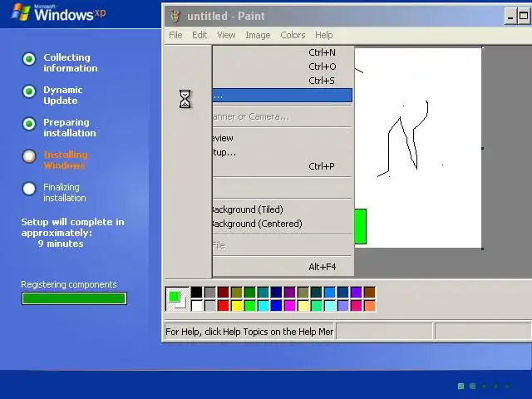Click the foreground/background color indicator box

[177, 299]
